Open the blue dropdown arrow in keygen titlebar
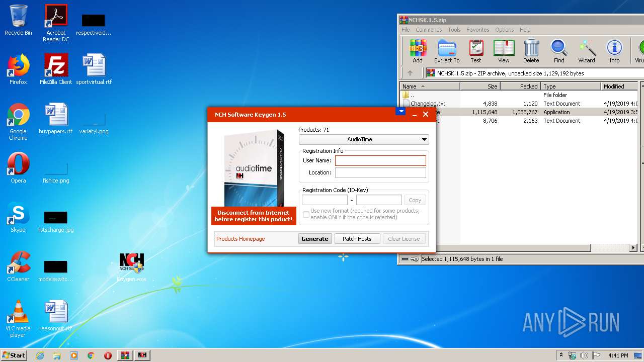This screenshot has height=362, width=644. (400, 112)
